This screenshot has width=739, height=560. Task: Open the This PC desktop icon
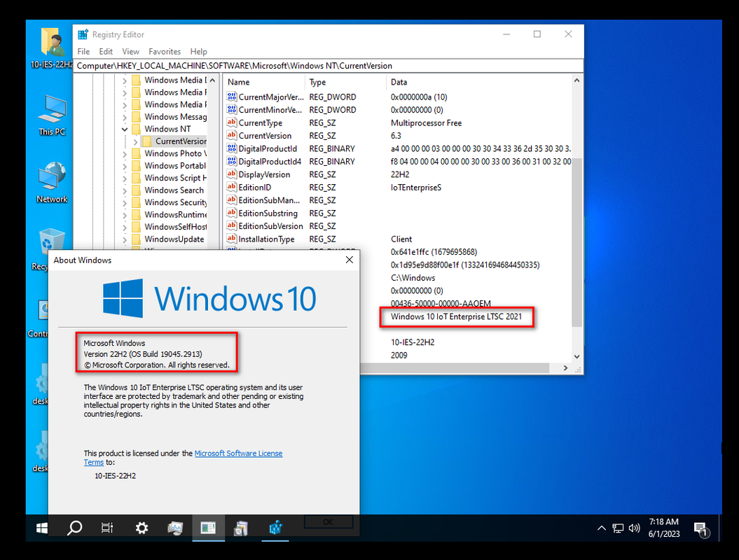click(52, 116)
